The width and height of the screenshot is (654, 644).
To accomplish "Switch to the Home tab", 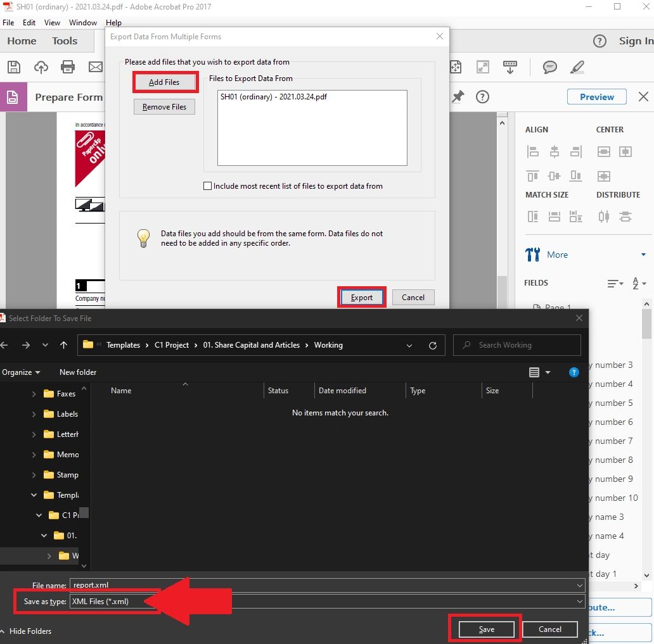I will [22, 41].
